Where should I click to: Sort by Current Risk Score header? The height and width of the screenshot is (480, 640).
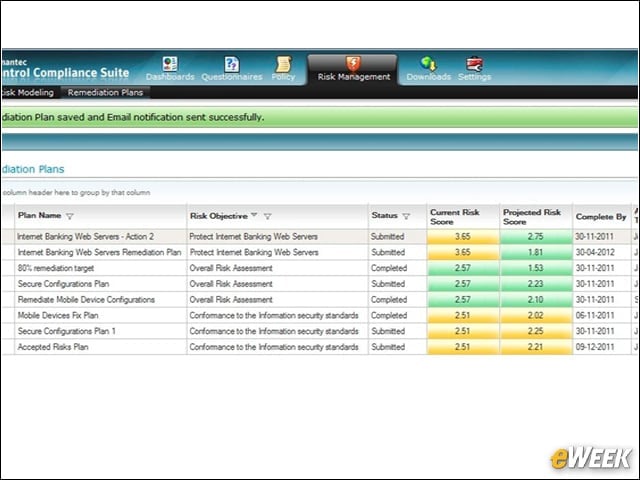[455, 217]
